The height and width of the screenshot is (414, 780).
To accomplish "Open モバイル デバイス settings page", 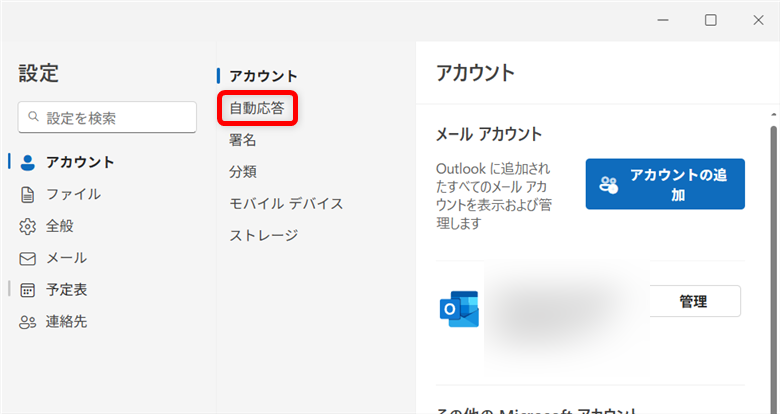I will point(286,204).
